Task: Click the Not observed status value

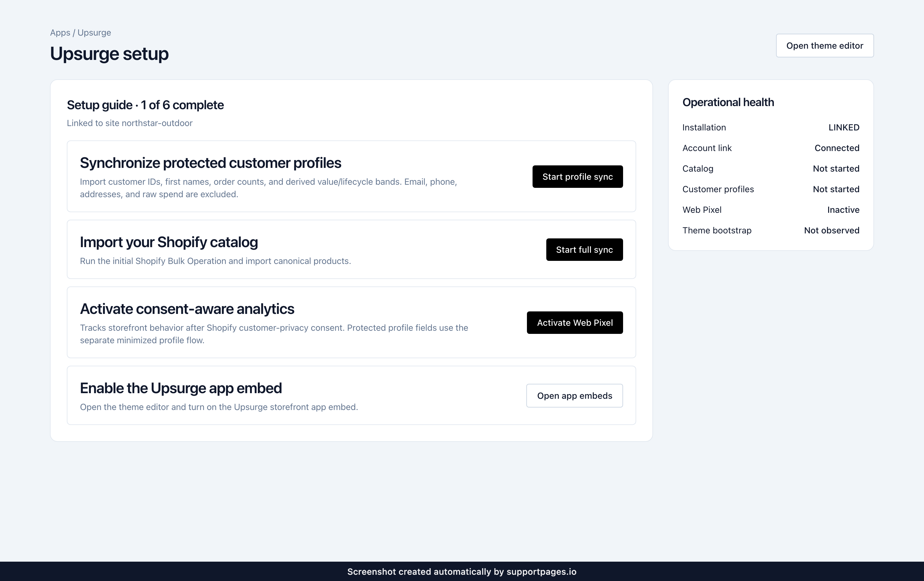Action: (x=832, y=231)
